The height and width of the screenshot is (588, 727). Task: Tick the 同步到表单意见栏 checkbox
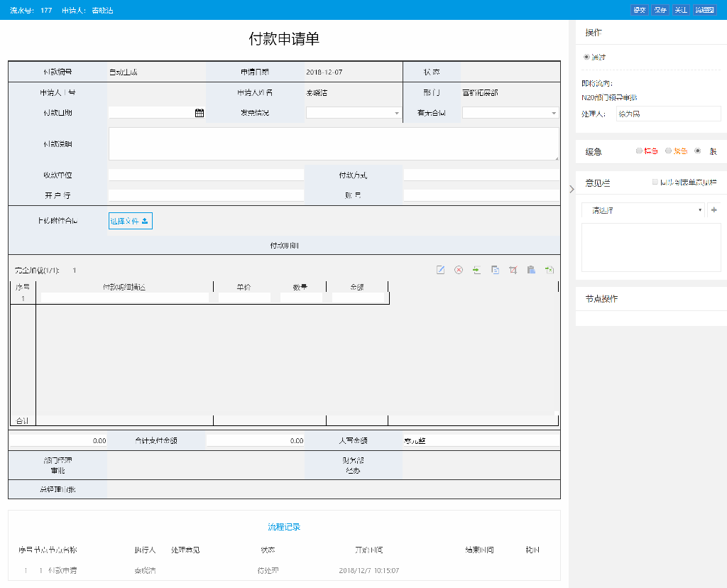(655, 183)
